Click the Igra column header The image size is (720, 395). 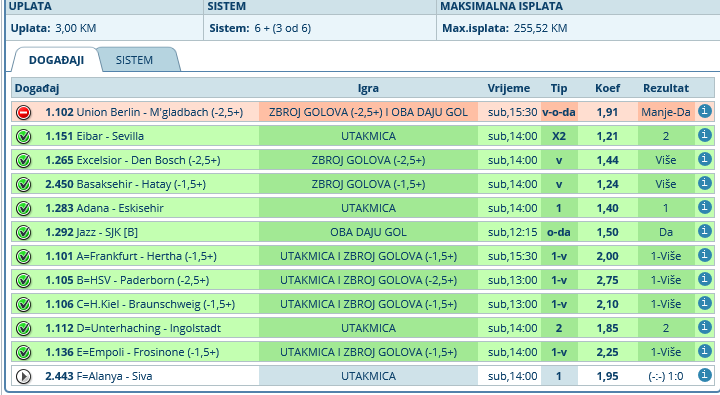point(368,88)
